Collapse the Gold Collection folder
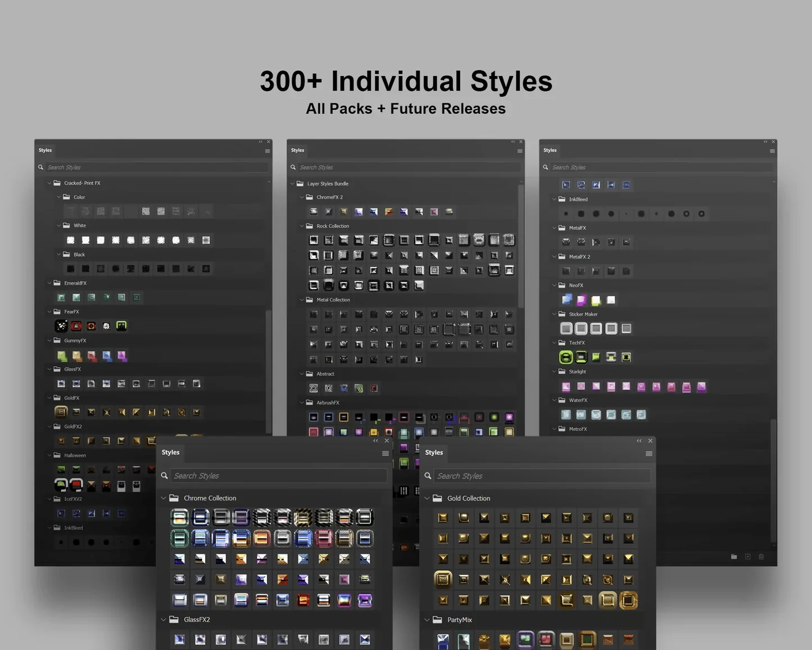Viewport: 812px width, 650px height. tap(427, 498)
